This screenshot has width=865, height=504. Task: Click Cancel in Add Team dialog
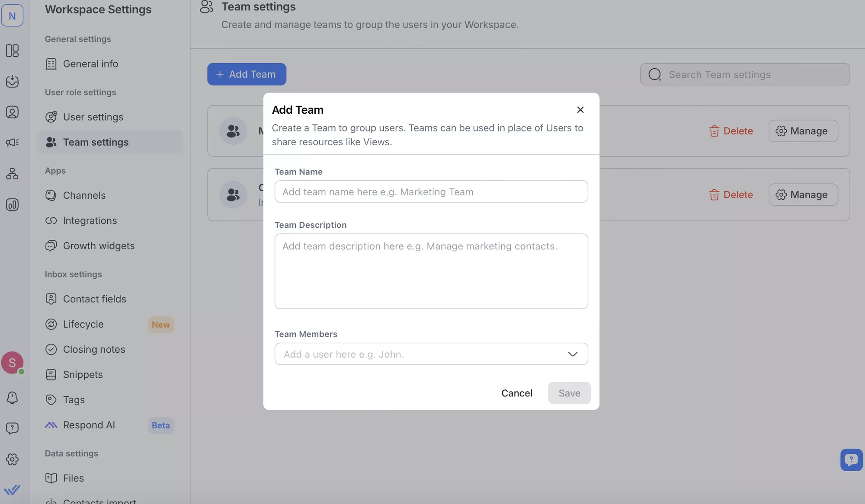click(x=516, y=393)
